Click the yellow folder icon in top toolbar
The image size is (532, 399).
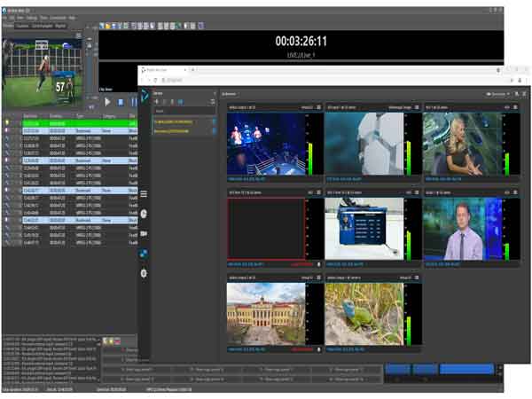click(107, 26)
